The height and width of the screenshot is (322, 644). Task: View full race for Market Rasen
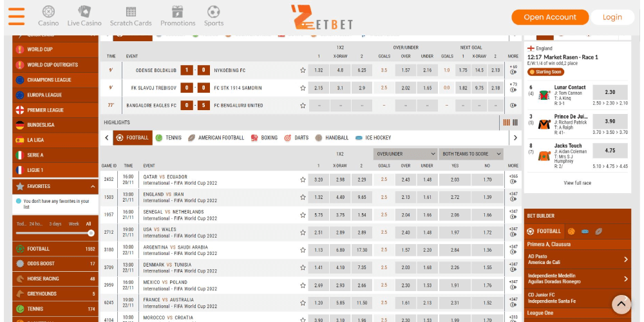(578, 183)
